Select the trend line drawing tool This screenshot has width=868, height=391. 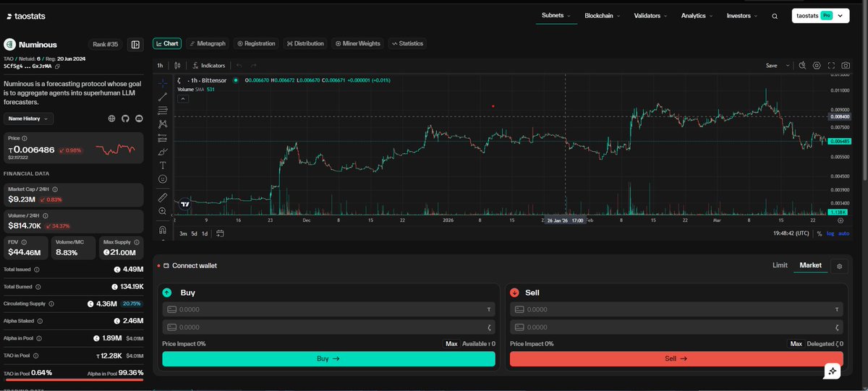[163, 96]
